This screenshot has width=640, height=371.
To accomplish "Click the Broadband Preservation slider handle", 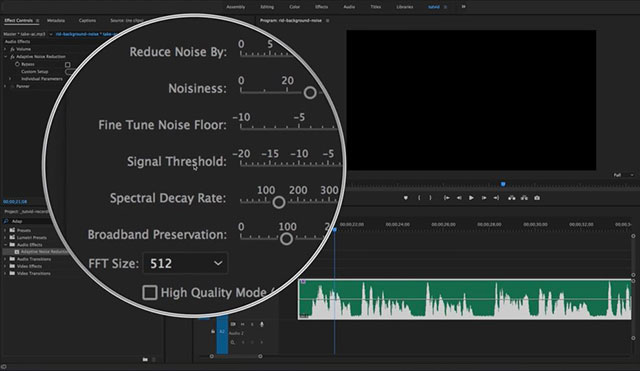I will pyautogui.click(x=287, y=239).
